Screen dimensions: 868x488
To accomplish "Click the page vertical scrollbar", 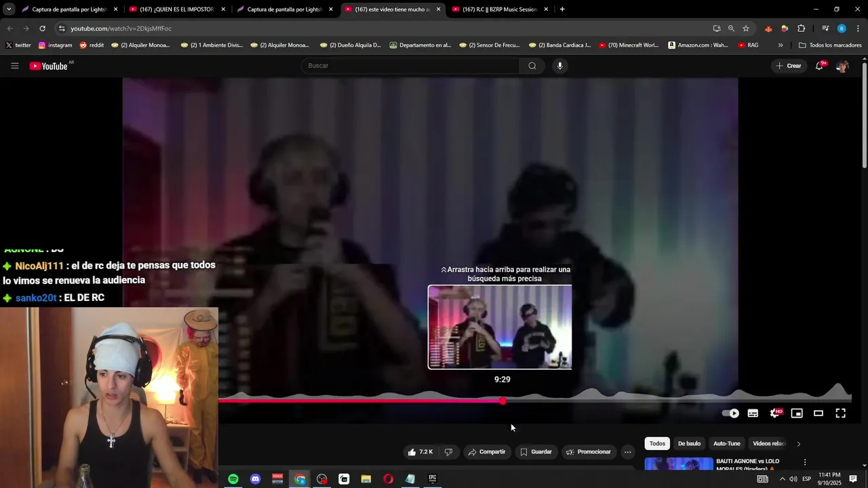I will pyautogui.click(x=865, y=115).
